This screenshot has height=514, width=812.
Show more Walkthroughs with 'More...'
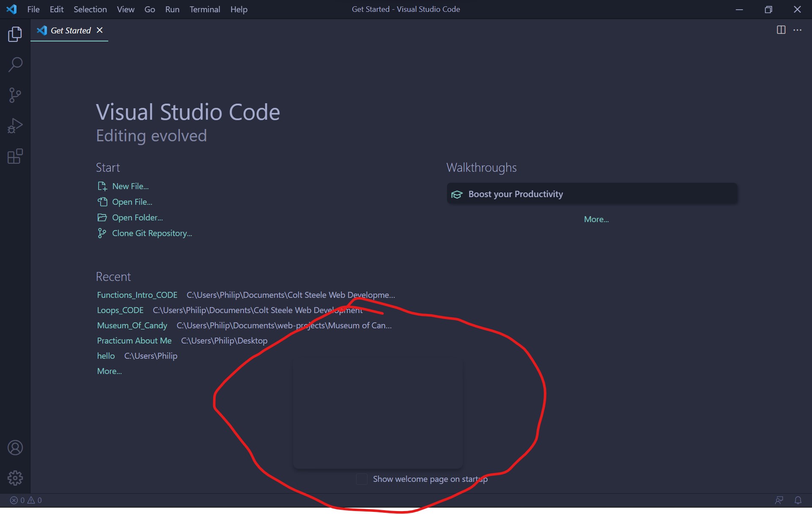tap(596, 219)
